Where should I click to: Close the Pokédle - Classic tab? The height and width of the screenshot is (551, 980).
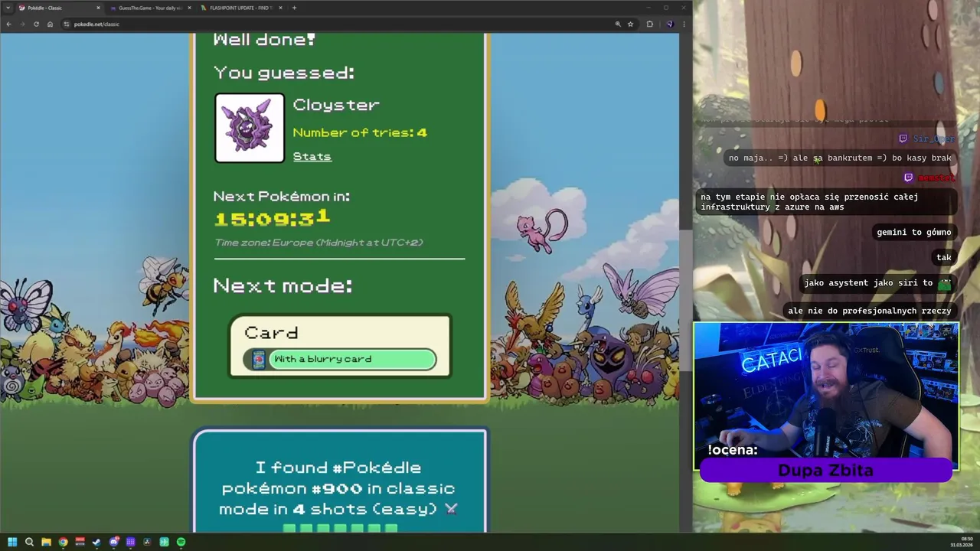click(x=98, y=8)
